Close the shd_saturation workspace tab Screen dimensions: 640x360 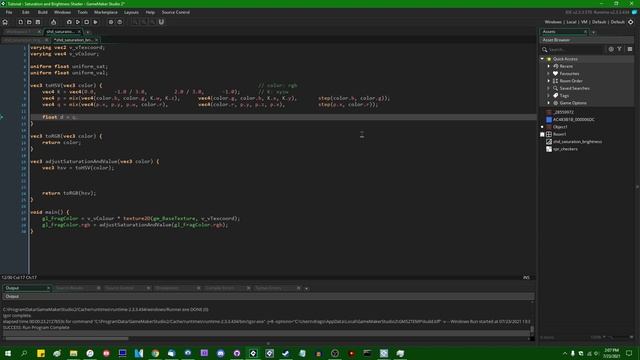pos(80,31)
